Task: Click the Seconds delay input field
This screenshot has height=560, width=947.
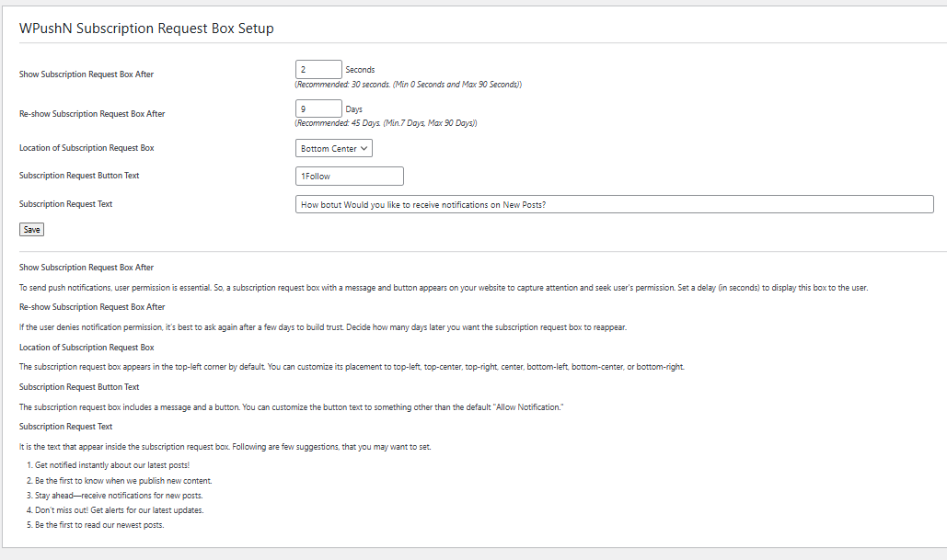Action: pyautogui.click(x=318, y=69)
